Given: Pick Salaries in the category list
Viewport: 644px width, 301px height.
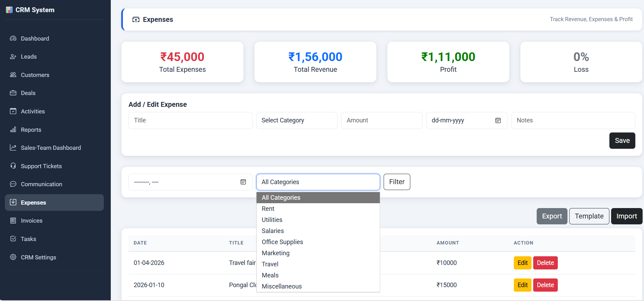Looking at the screenshot, I should 318,231.
